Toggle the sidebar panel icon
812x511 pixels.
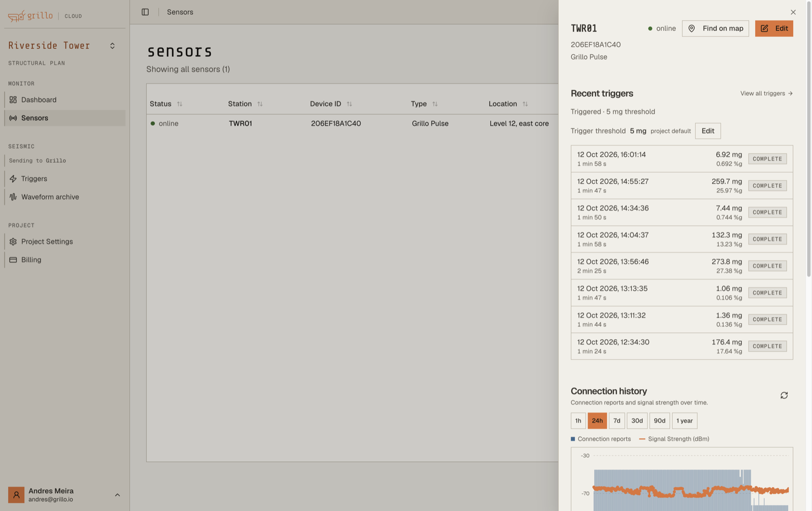click(145, 12)
